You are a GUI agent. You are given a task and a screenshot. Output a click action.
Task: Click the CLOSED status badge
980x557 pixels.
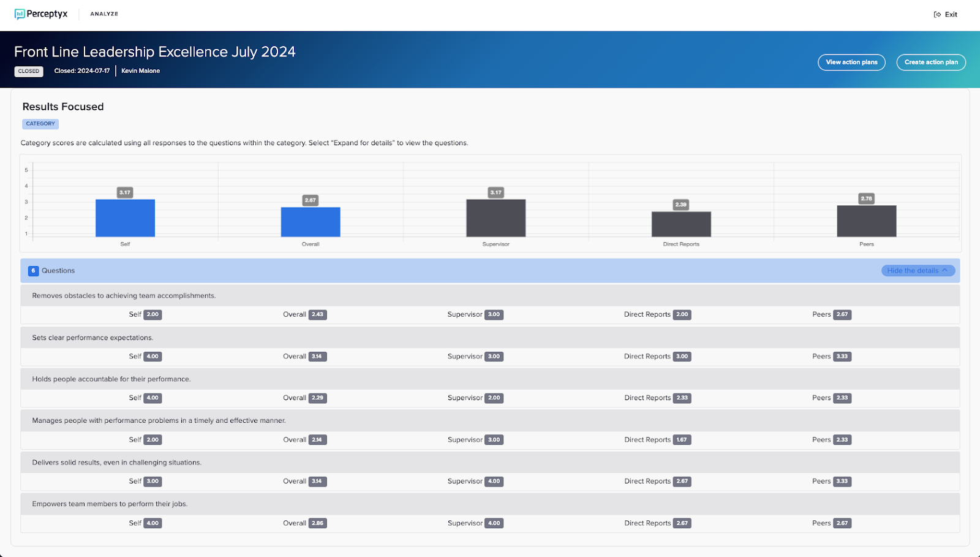(29, 71)
